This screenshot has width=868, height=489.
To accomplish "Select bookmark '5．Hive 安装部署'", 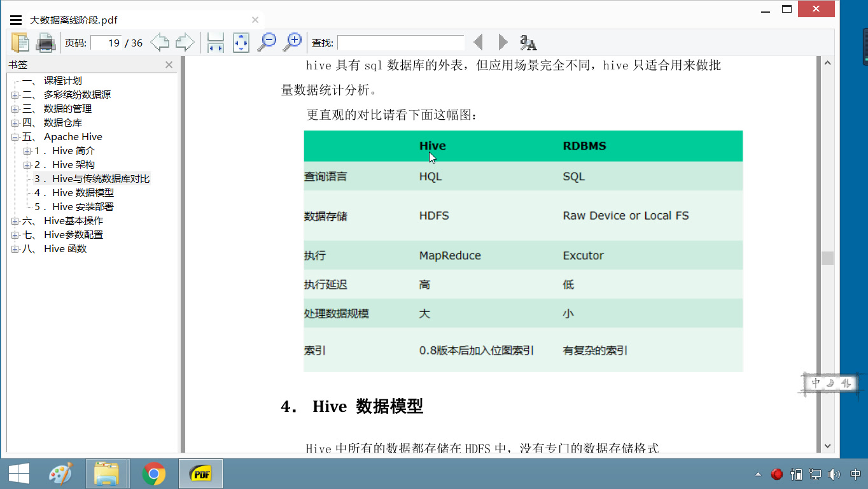I will (74, 206).
